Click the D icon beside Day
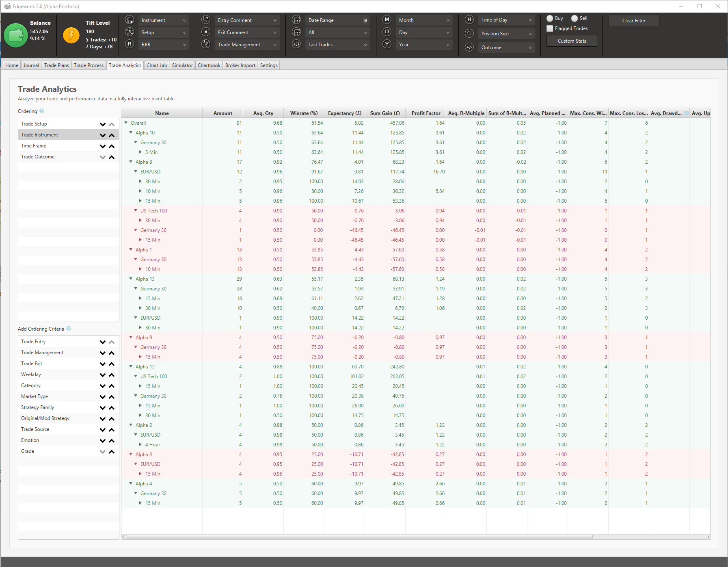728x567 pixels. (387, 32)
